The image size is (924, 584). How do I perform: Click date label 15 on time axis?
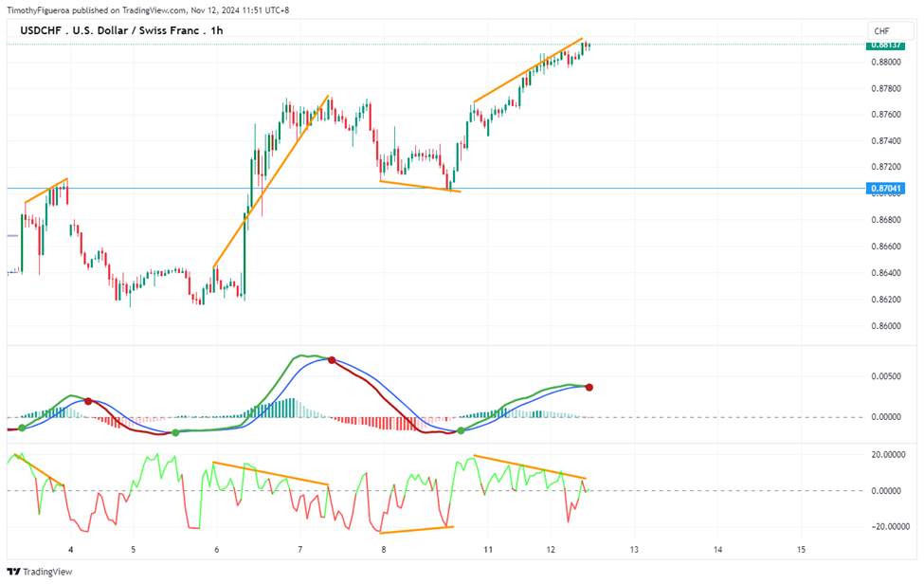click(x=802, y=549)
